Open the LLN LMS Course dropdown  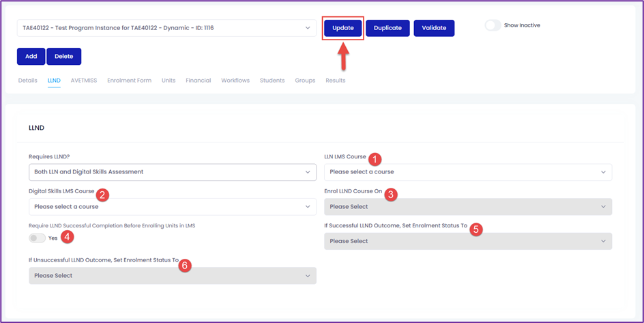[x=468, y=172]
